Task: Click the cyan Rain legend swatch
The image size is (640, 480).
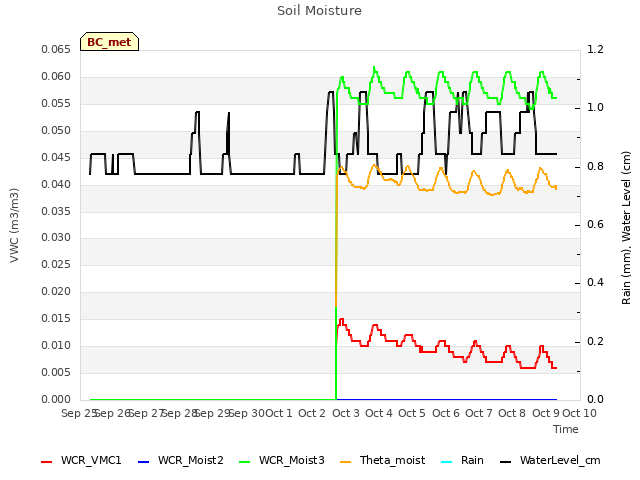Action: click(447, 462)
